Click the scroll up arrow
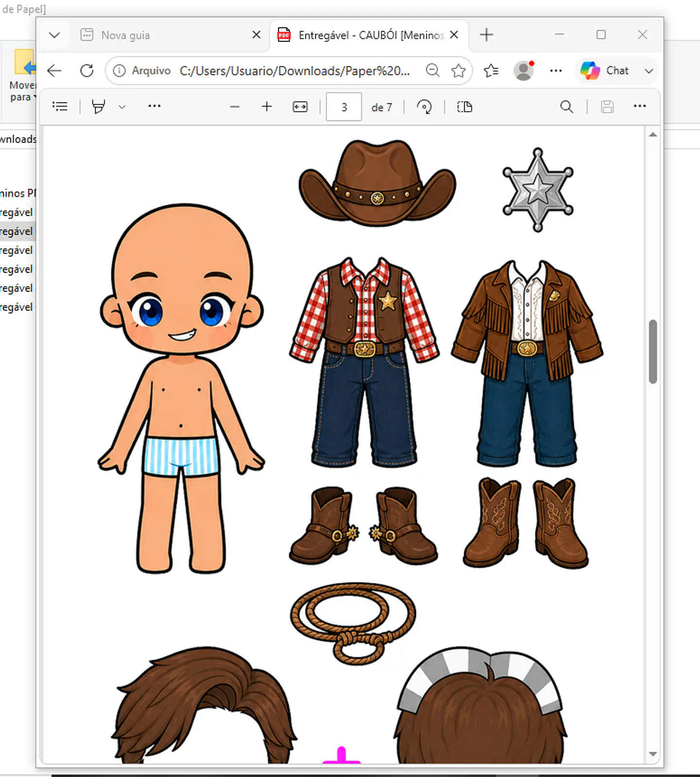Viewport: 700px width, 777px height. [653, 135]
